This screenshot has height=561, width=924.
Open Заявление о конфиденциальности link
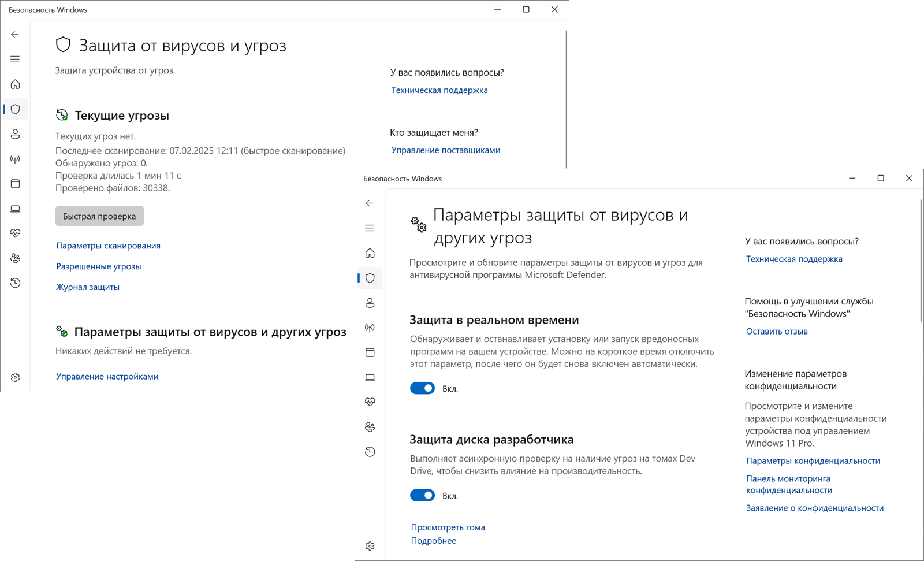[814, 508]
